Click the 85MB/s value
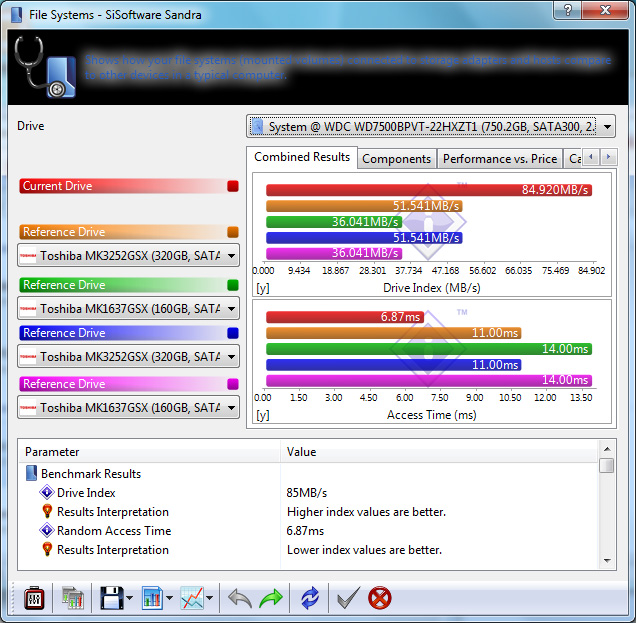This screenshot has height=623, width=637. tap(307, 493)
